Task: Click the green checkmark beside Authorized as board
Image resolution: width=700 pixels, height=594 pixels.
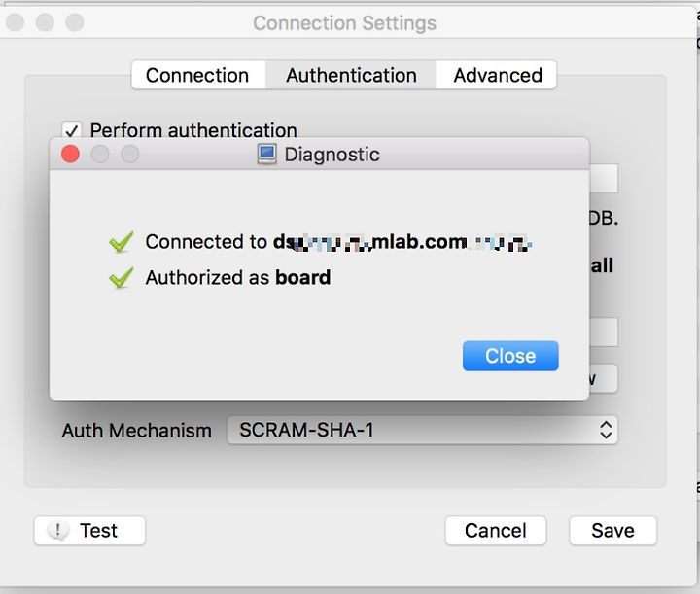Action: (121, 278)
